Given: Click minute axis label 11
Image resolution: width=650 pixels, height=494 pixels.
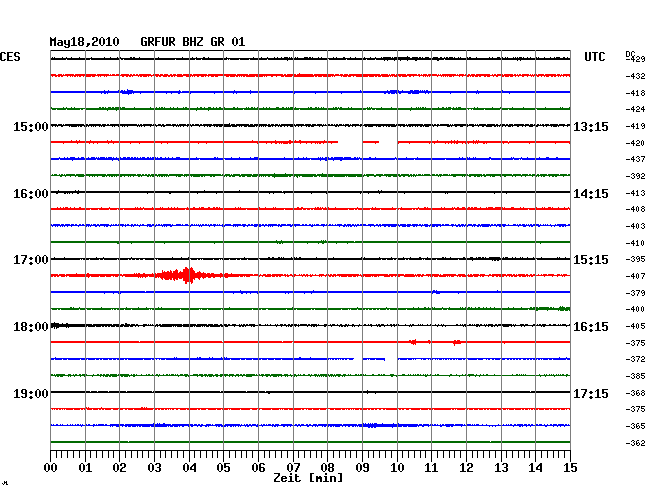Looking at the screenshot, I should coord(431,467).
